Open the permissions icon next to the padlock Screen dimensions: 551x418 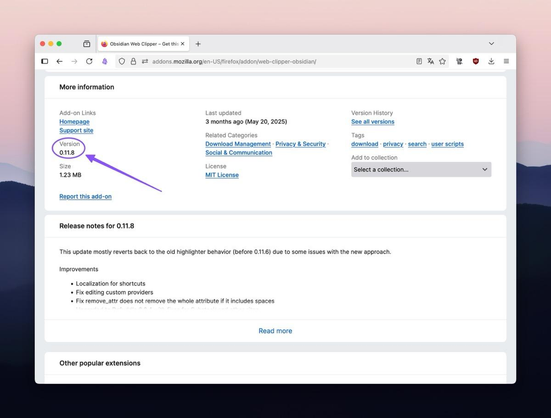click(x=145, y=61)
